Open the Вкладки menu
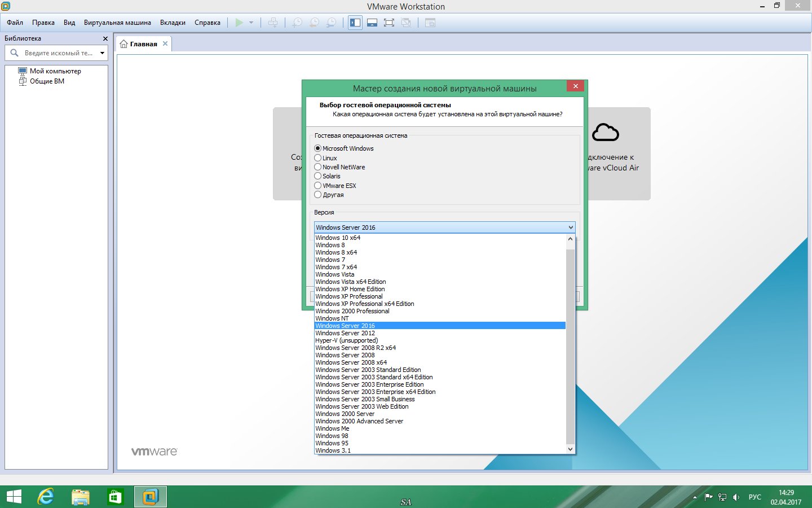 click(x=173, y=23)
